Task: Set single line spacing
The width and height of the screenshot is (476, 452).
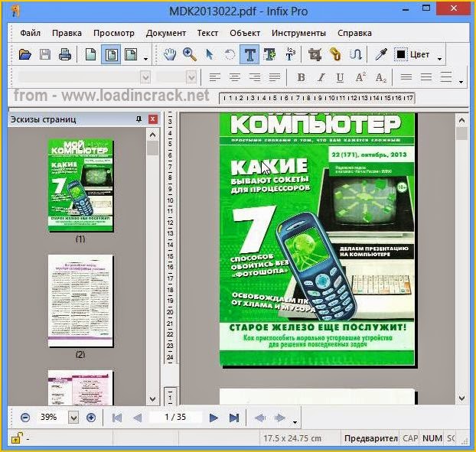Action: pos(406,77)
